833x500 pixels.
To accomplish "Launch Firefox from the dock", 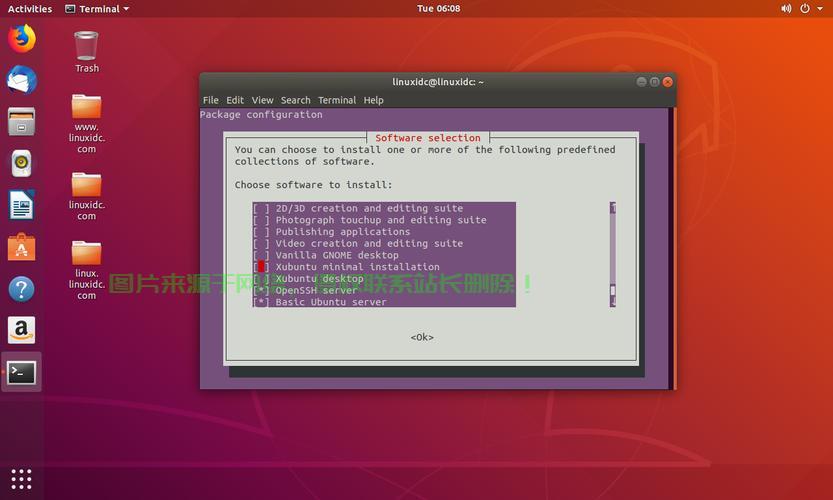I will (21, 38).
